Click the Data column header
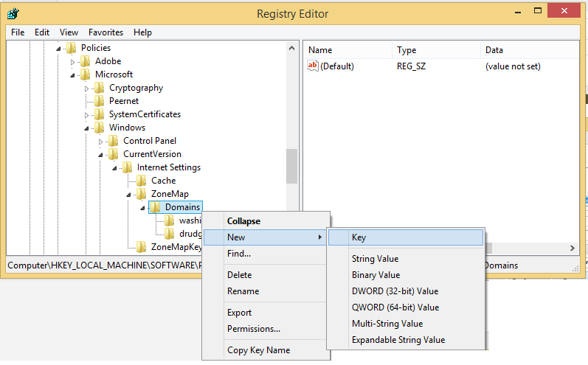This screenshot has width=588, height=365. pos(494,50)
